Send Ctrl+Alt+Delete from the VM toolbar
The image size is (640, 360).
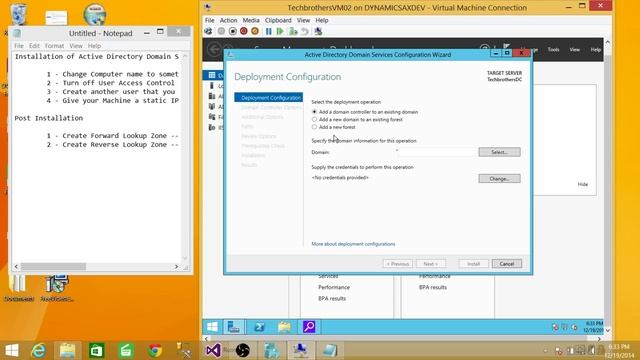click(208, 31)
